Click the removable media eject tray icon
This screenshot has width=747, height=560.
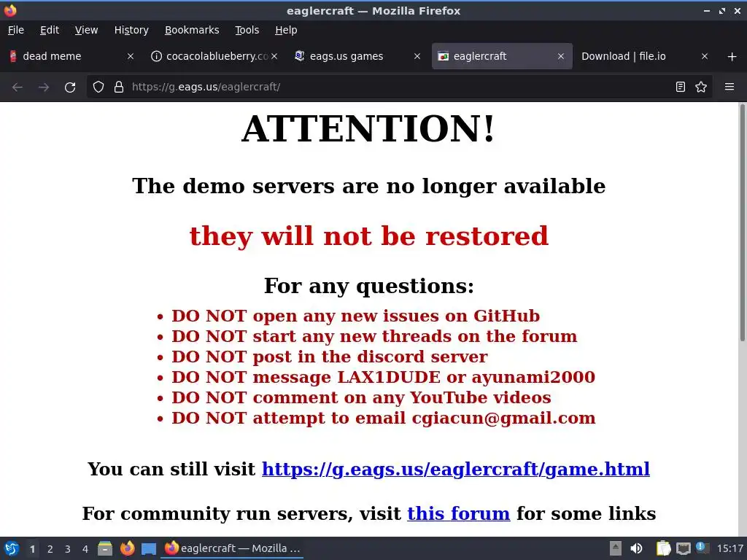(x=615, y=548)
